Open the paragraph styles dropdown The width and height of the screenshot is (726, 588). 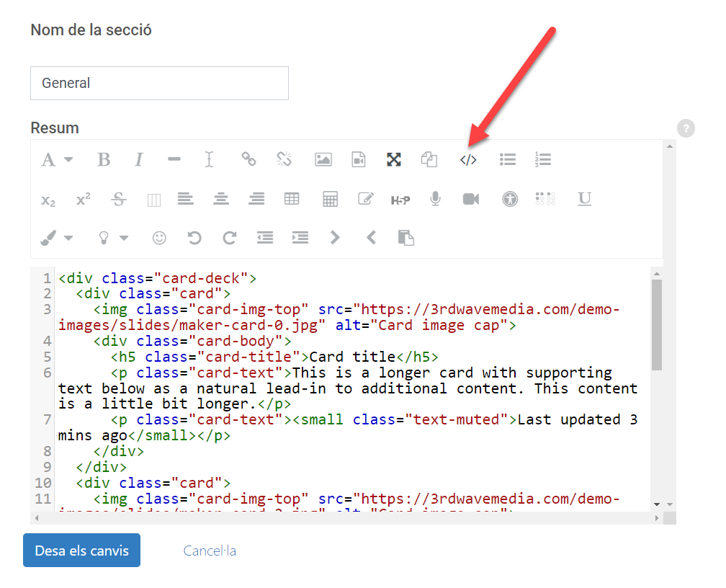(x=57, y=160)
